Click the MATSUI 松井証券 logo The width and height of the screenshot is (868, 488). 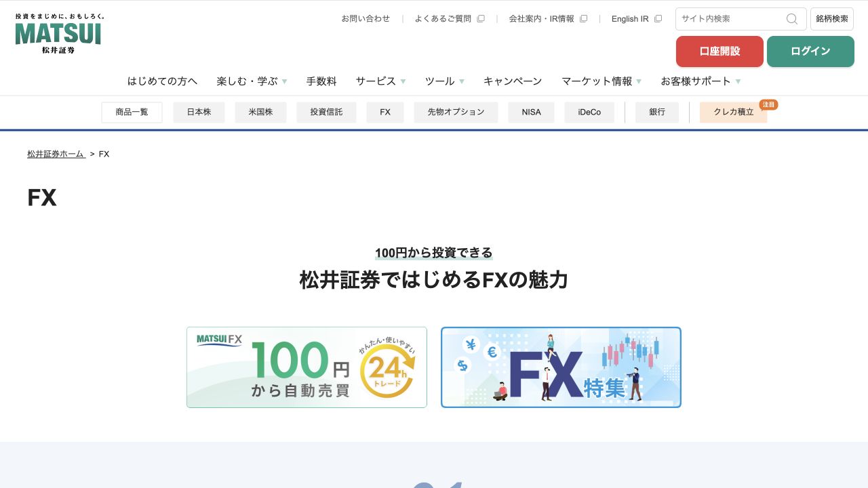pyautogui.click(x=60, y=33)
